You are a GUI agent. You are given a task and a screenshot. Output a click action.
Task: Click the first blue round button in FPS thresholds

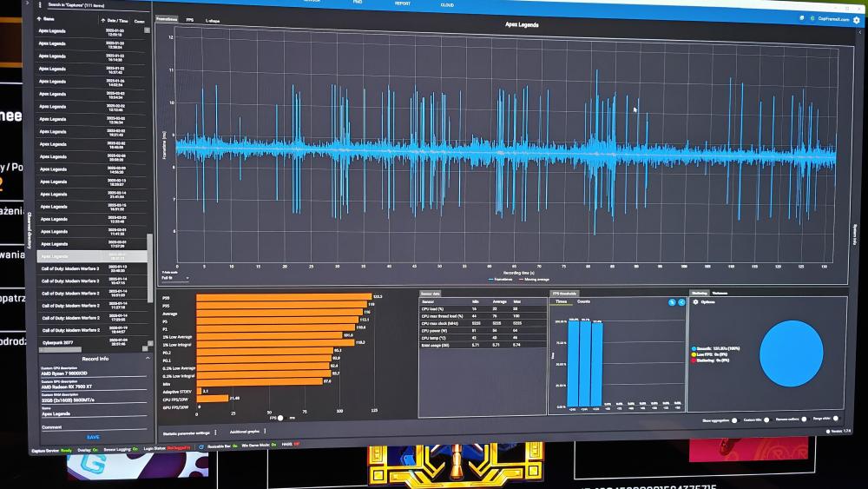672,301
